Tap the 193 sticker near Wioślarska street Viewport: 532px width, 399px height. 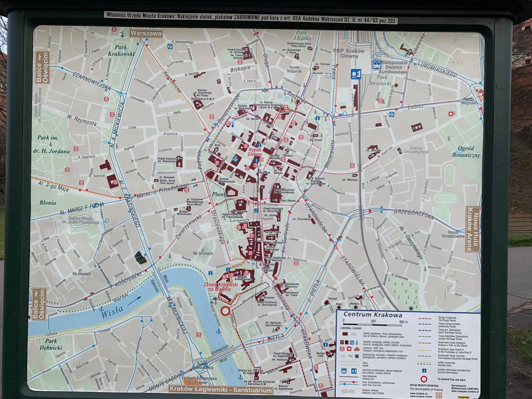pos(141,257)
